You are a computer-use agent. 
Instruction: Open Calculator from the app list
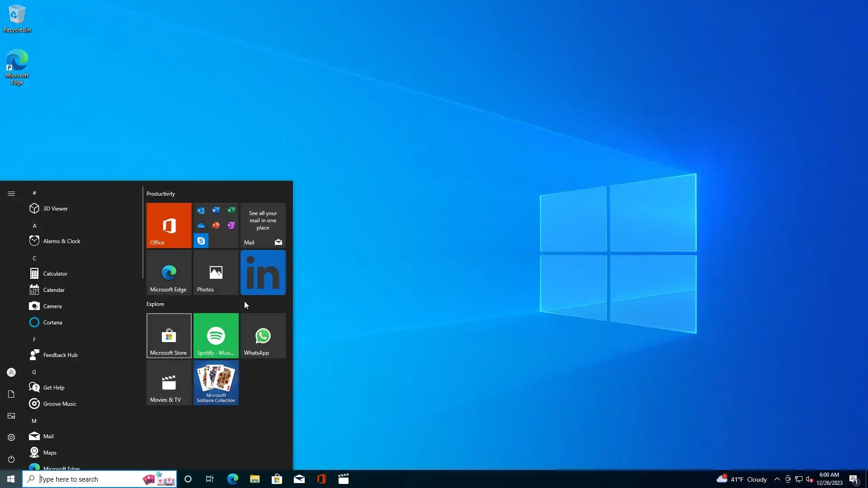(55, 273)
